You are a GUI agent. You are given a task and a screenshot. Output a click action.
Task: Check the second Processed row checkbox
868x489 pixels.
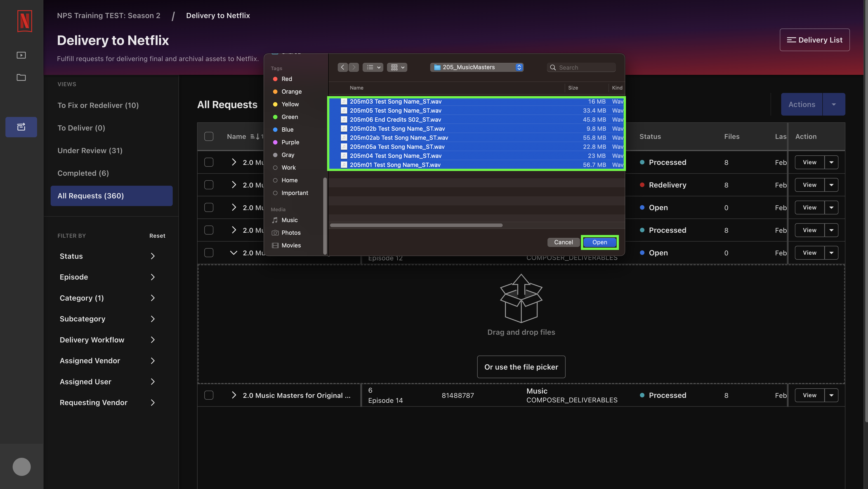coord(209,230)
